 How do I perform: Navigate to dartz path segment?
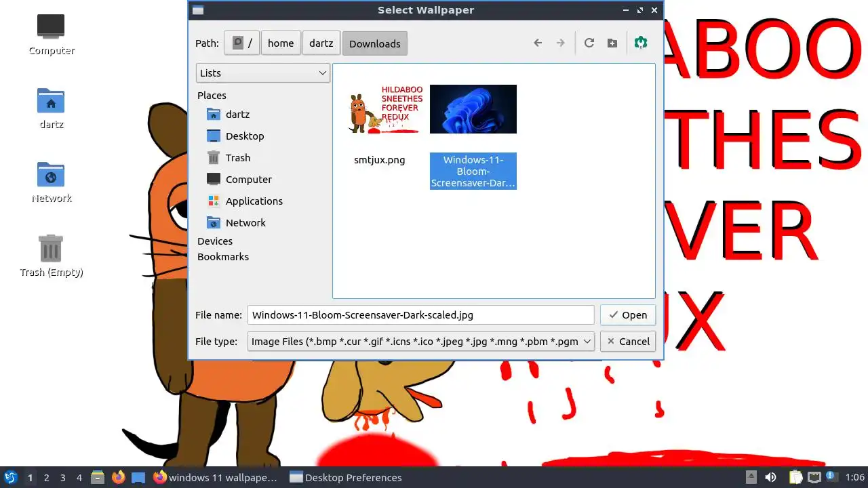coord(321,43)
